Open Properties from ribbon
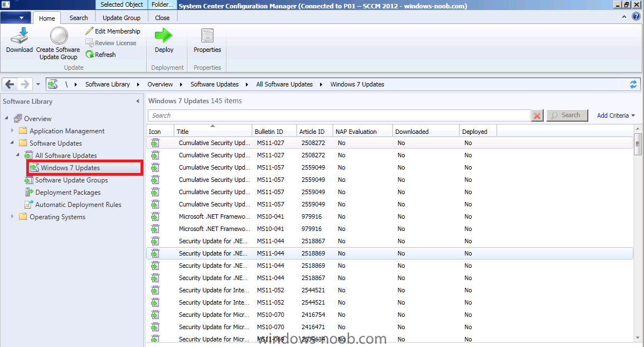The height and width of the screenshot is (347, 644). (x=207, y=41)
